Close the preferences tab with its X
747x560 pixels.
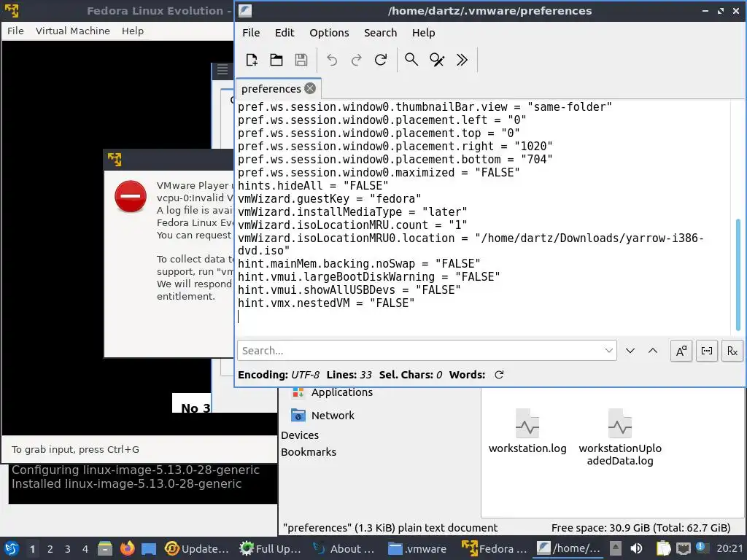310,88
